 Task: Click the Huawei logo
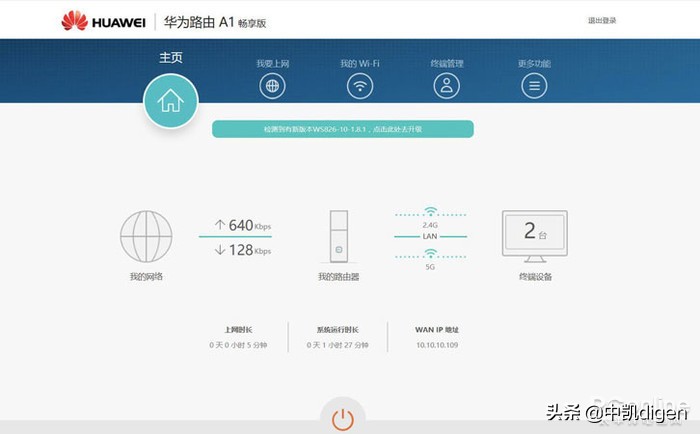[104, 21]
